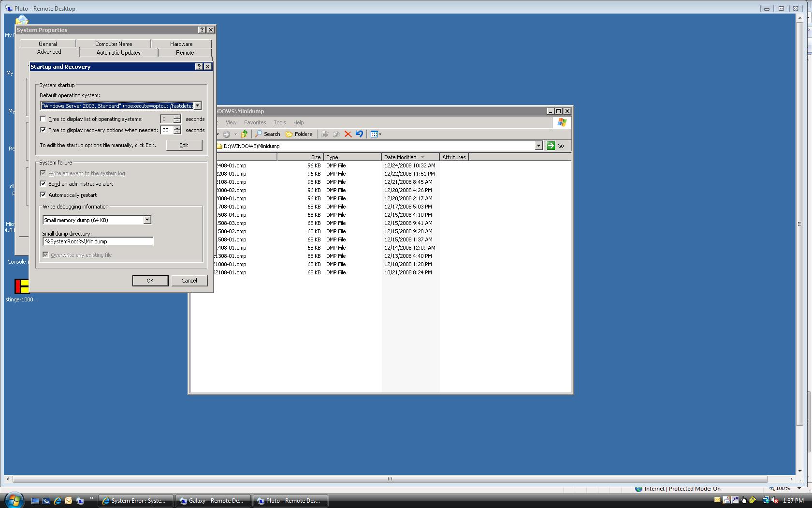The height and width of the screenshot is (508, 812).
Task: Click the Attributes column header
Action: 454,157
